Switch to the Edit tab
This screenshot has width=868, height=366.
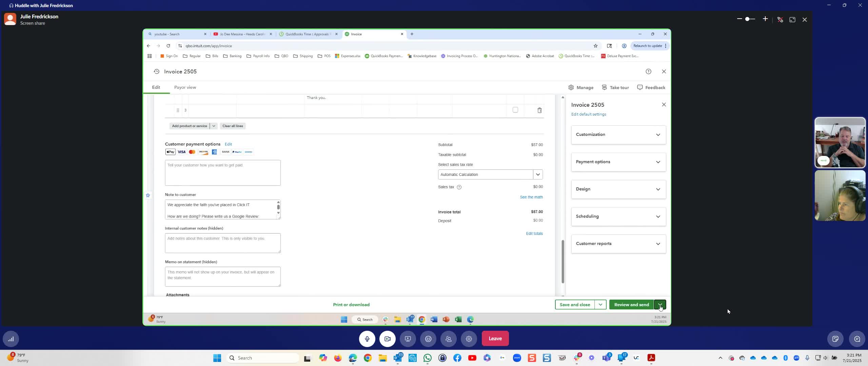click(156, 87)
